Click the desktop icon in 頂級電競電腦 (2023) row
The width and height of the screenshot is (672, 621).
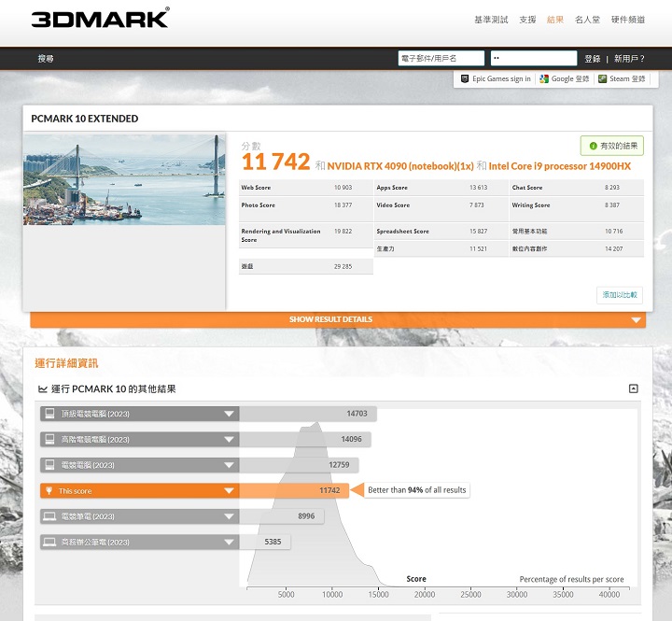click(x=49, y=414)
